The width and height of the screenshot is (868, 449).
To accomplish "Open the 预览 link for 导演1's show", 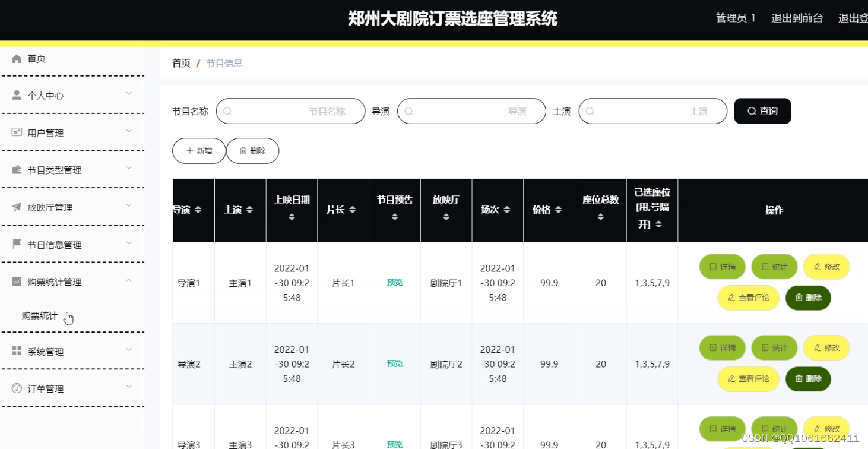I will pyautogui.click(x=394, y=283).
